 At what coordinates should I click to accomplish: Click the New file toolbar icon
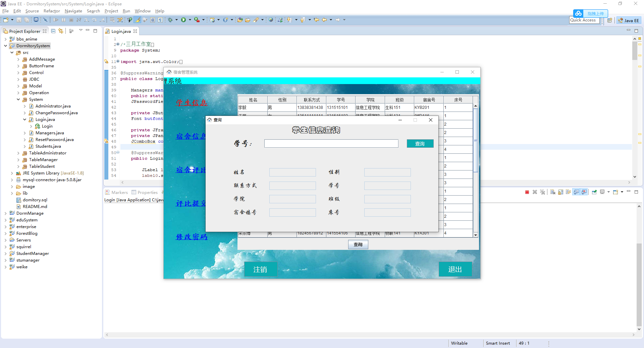(x=6, y=20)
